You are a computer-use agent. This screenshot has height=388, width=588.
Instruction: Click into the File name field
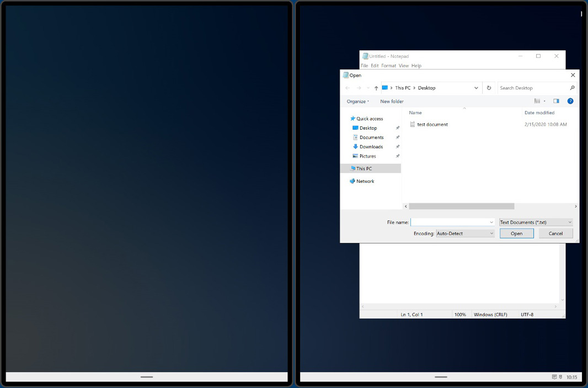coord(450,222)
